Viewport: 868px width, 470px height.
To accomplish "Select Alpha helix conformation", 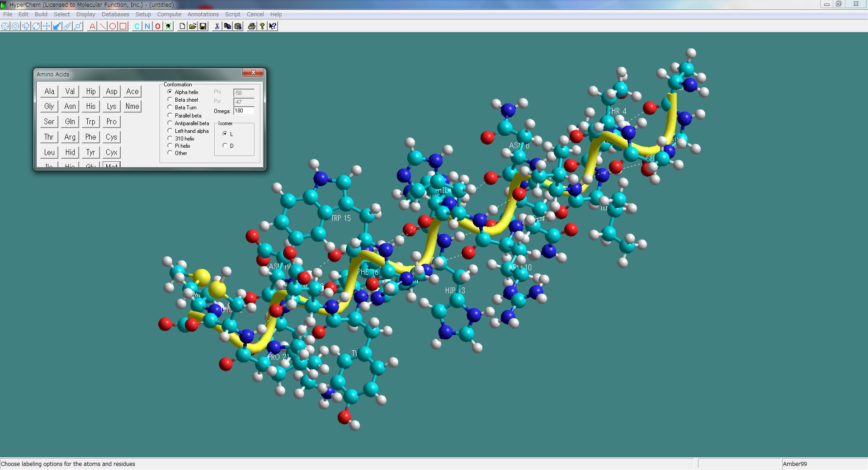I will (x=183, y=92).
